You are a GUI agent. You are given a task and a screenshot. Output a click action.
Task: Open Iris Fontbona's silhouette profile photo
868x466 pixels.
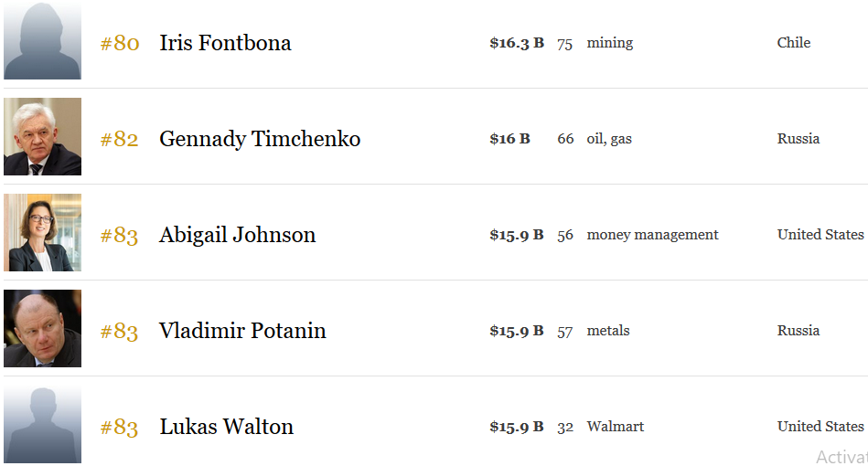point(43,40)
